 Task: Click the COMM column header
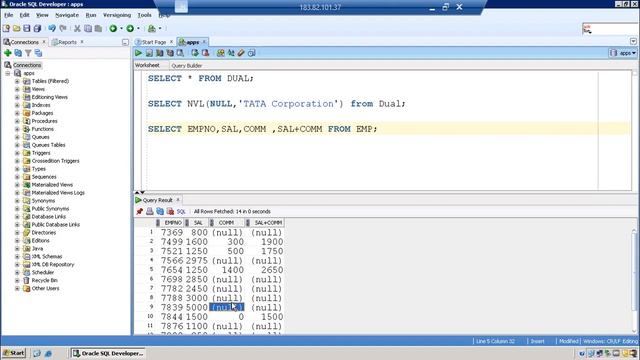coord(226,222)
